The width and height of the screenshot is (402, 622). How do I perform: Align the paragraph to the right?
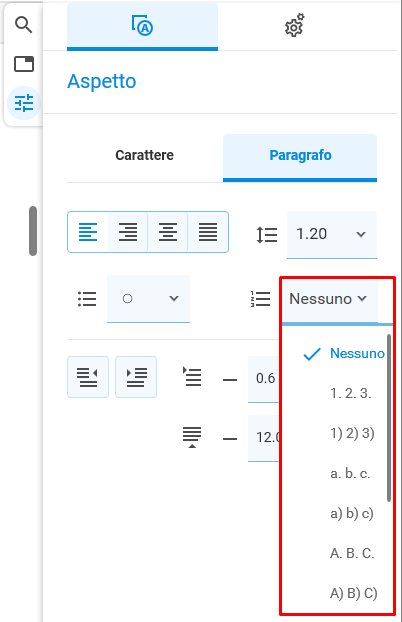click(128, 232)
